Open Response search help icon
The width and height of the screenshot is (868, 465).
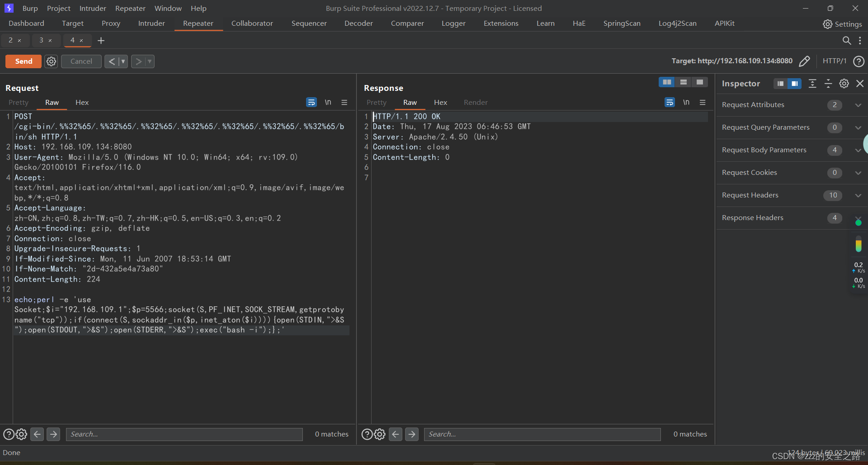click(x=367, y=434)
